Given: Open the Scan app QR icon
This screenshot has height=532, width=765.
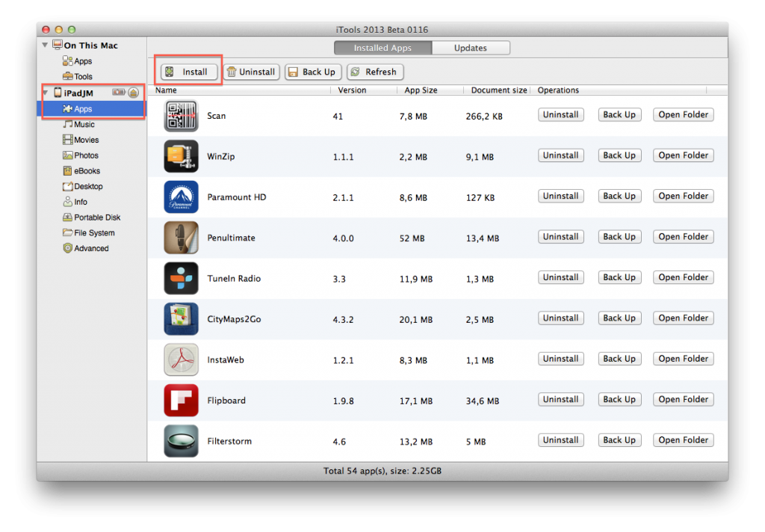Looking at the screenshot, I should click(181, 116).
